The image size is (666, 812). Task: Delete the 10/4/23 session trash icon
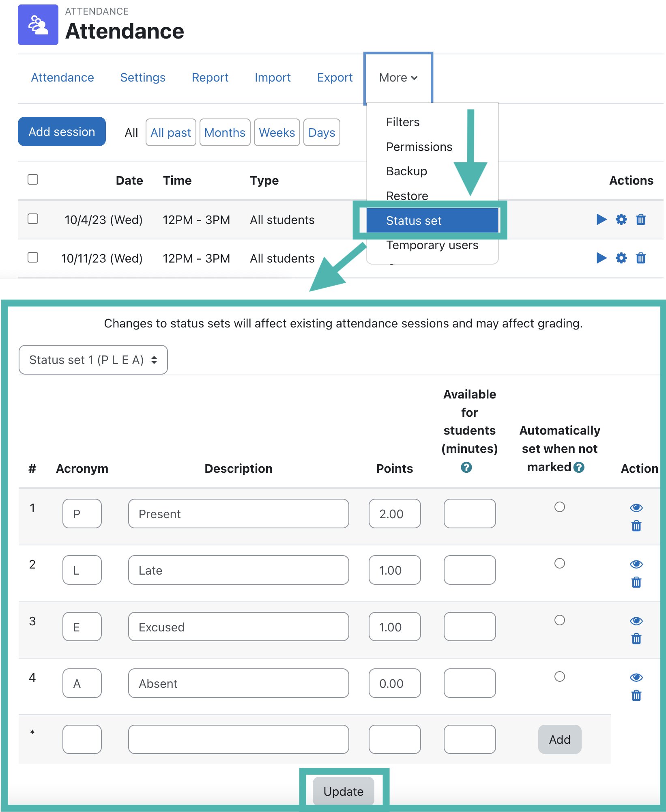click(x=641, y=220)
